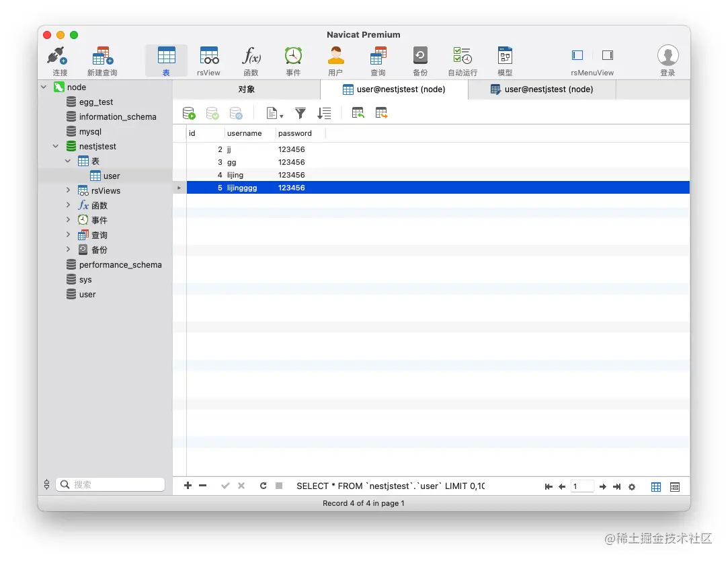Go to the first page

tap(549, 486)
